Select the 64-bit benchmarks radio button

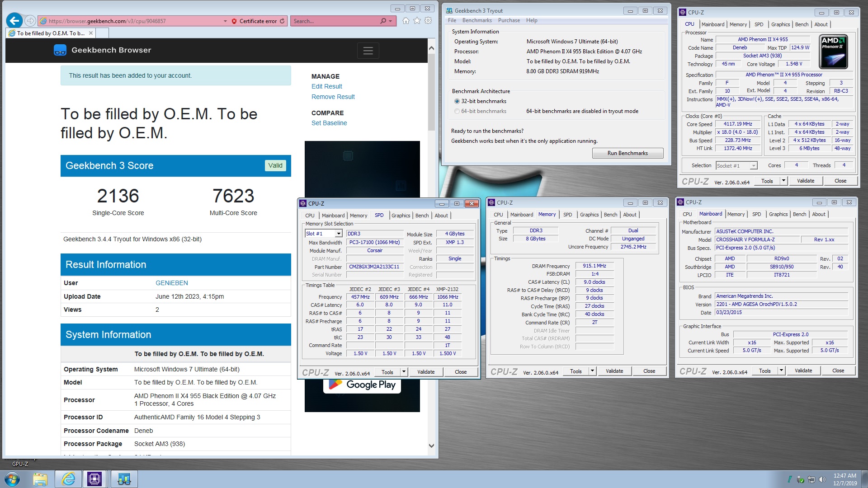pyautogui.click(x=457, y=111)
